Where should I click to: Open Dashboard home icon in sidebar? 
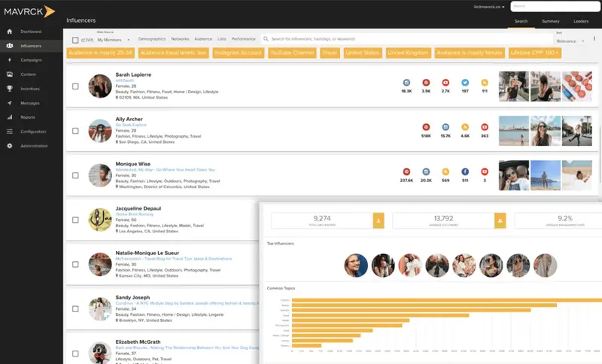(x=9, y=32)
